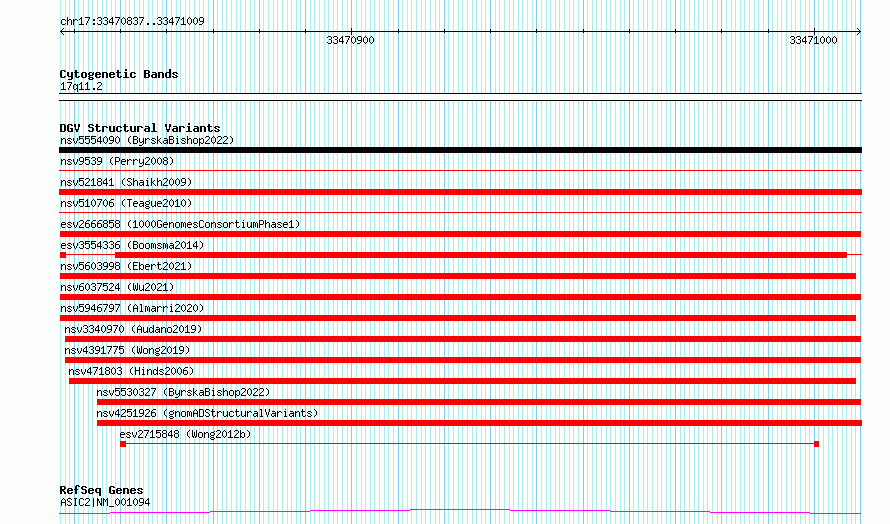Click the red bar under nsv5603998

[457, 276]
